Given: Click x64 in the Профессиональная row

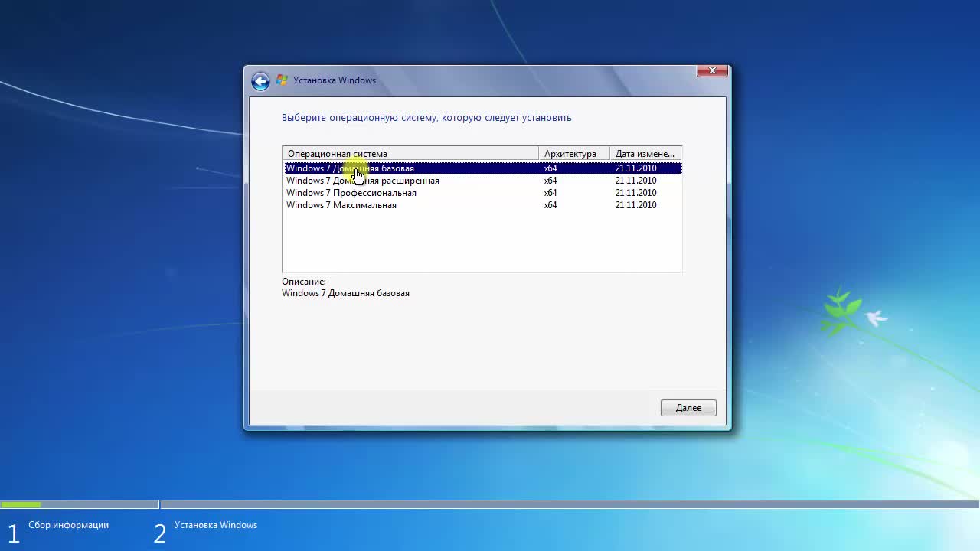Looking at the screenshot, I should (550, 193).
